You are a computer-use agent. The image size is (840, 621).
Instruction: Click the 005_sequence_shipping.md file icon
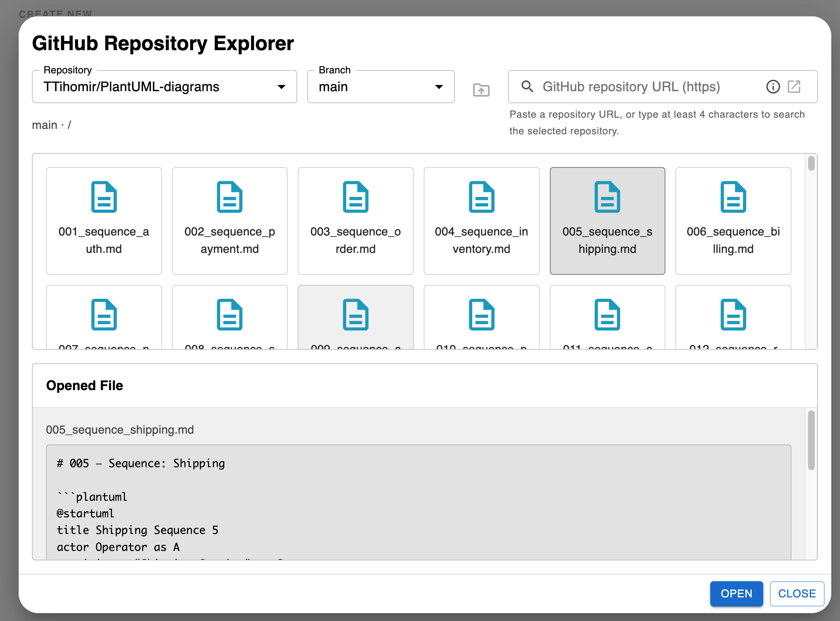(607, 197)
